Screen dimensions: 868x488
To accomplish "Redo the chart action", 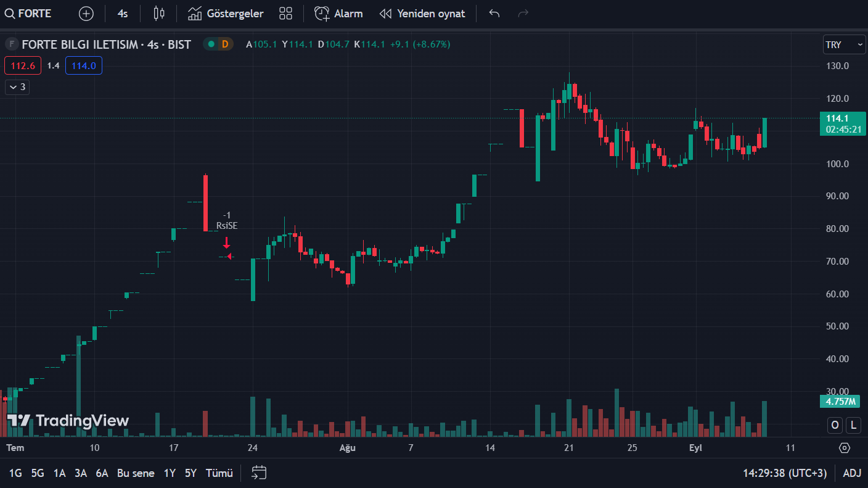I will (523, 14).
